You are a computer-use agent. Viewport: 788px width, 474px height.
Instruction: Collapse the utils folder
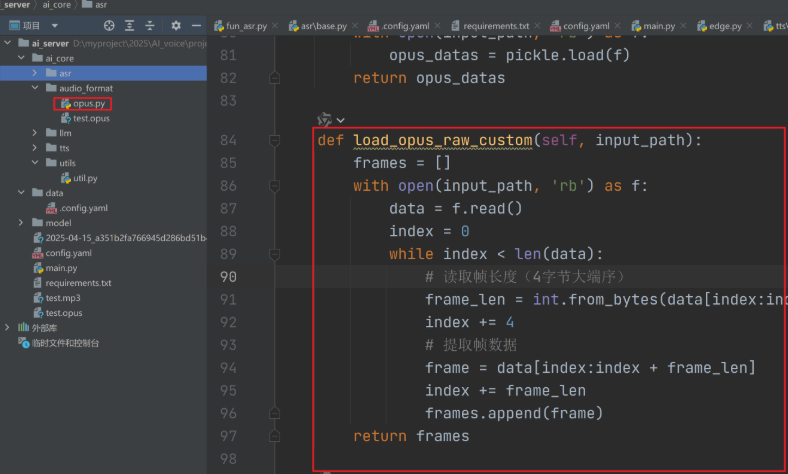coord(35,163)
